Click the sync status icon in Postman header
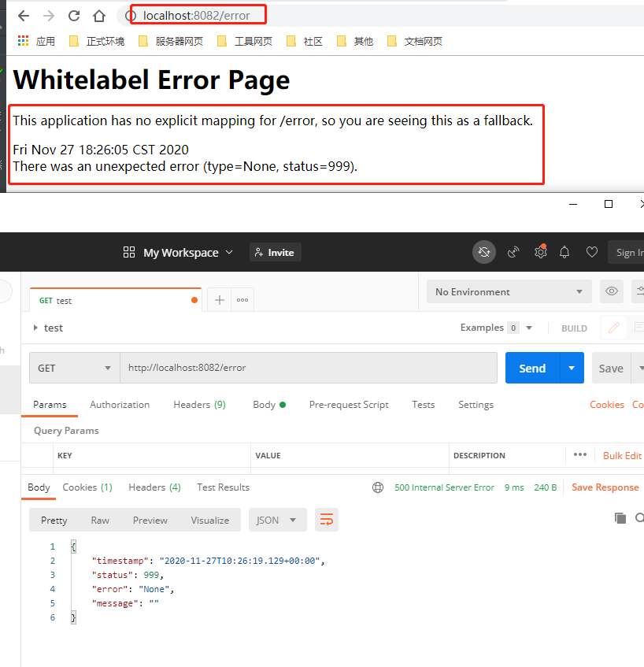The width and height of the screenshot is (644, 667). pyautogui.click(x=484, y=252)
